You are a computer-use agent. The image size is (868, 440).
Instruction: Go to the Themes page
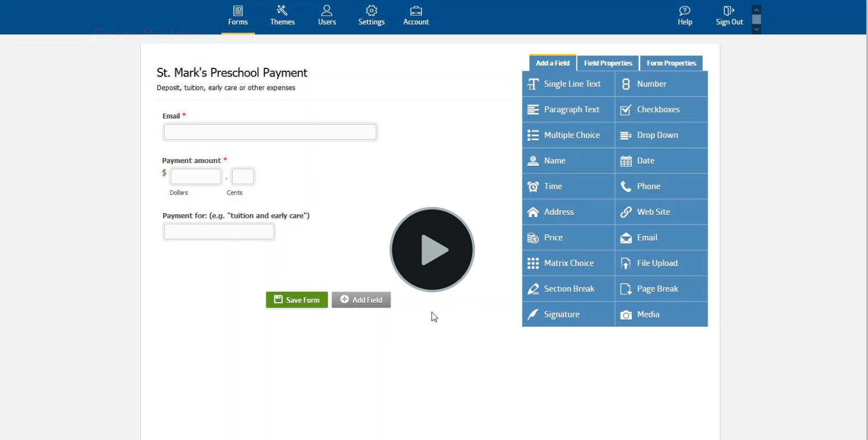(x=282, y=16)
